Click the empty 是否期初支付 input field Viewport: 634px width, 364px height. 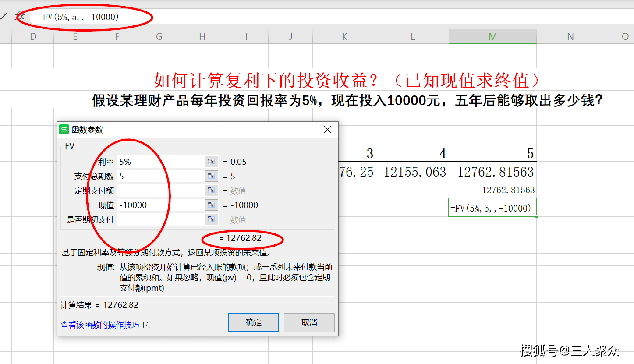point(160,219)
